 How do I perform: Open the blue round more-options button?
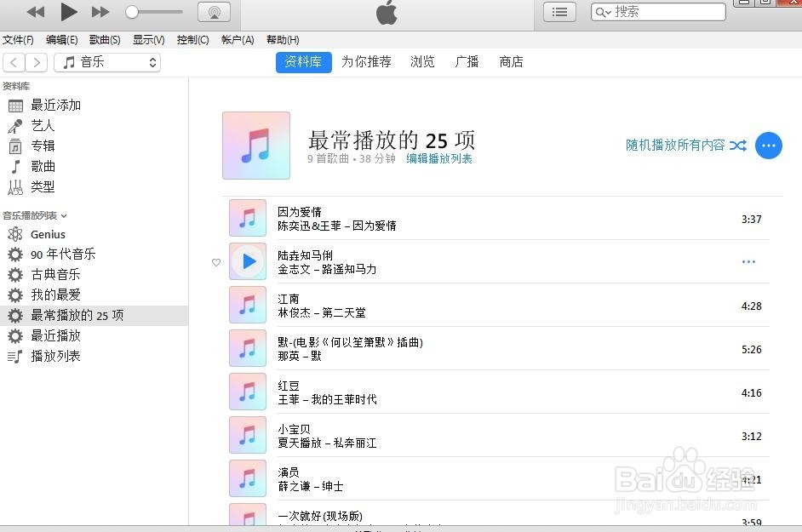(768, 146)
